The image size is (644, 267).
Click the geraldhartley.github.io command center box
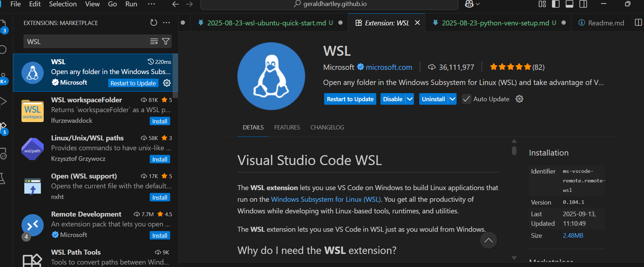coord(329,4)
